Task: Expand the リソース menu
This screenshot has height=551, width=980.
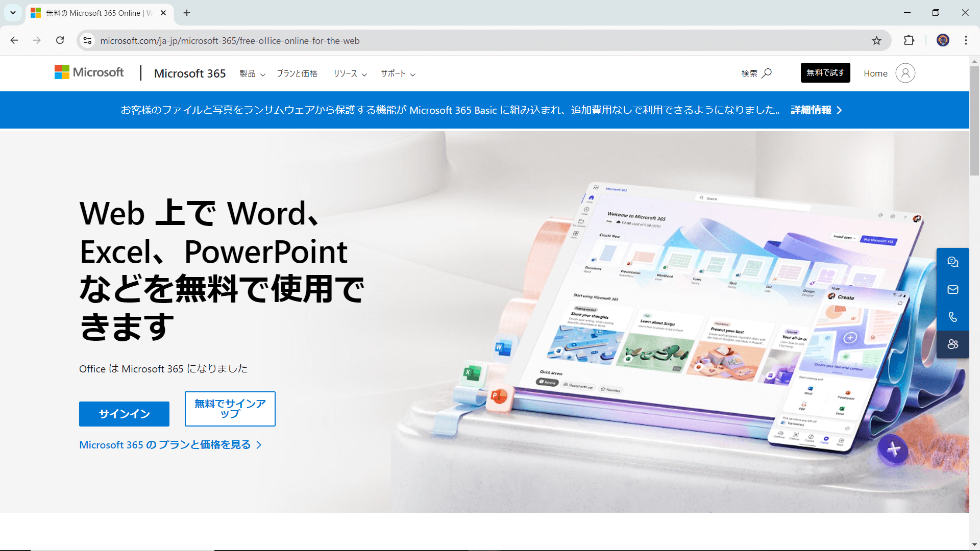Action: (x=350, y=74)
